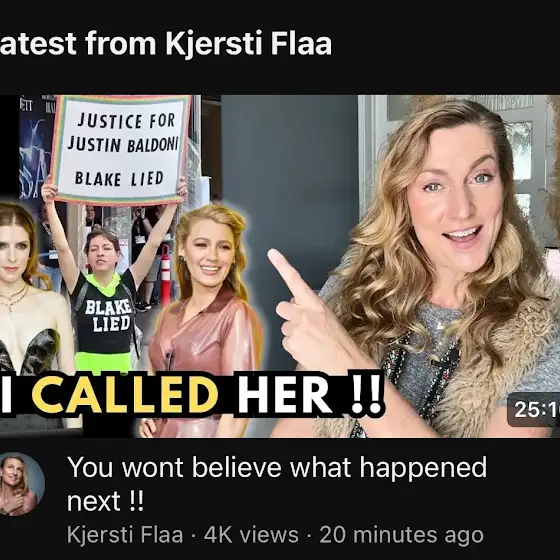Click the "Justice for Justin Baldoni" sign in thumbnail
This screenshot has height=560, width=560.
tap(121, 150)
